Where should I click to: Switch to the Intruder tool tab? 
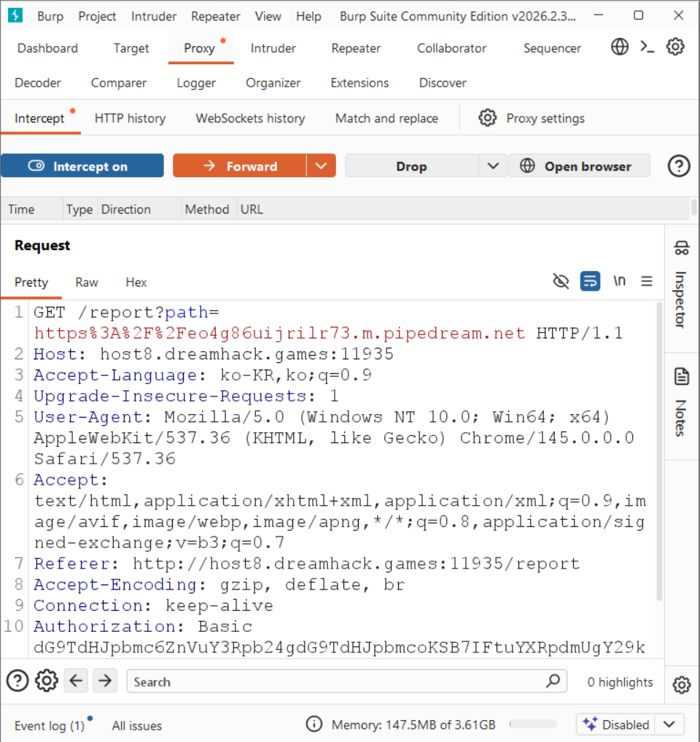click(273, 48)
